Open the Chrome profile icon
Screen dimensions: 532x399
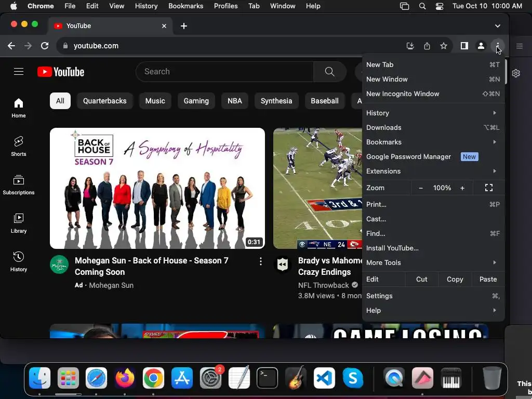[481, 46]
